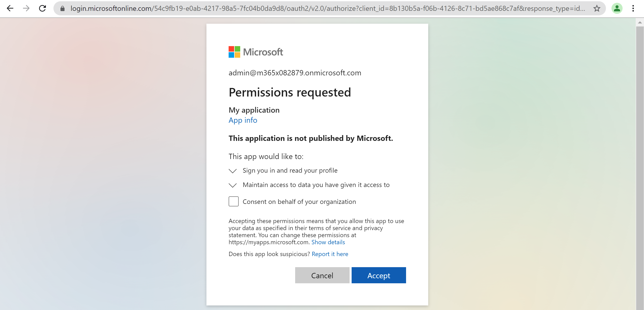
Task: Click the Consent on behalf label text
Action: pos(299,202)
